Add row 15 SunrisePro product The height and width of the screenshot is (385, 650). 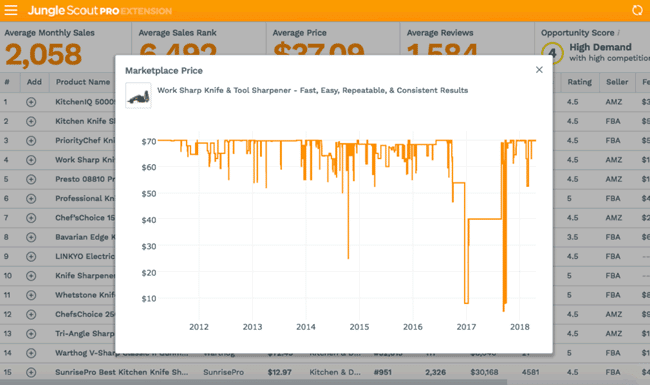[31, 372]
